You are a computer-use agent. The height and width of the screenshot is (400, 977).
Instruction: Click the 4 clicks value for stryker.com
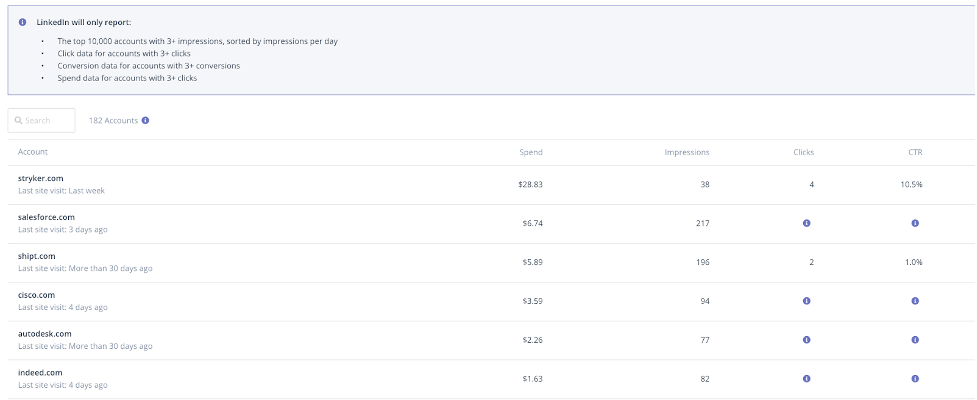[x=811, y=184]
